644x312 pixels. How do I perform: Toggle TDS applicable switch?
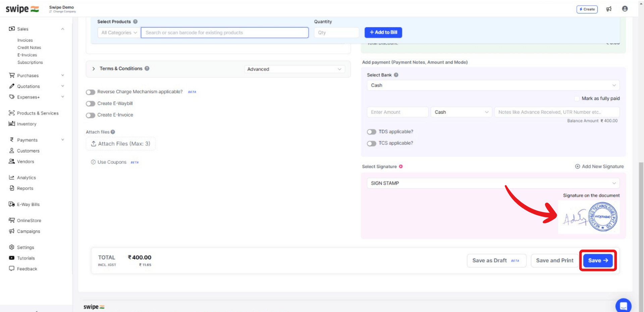pyautogui.click(x=372, y=132)
